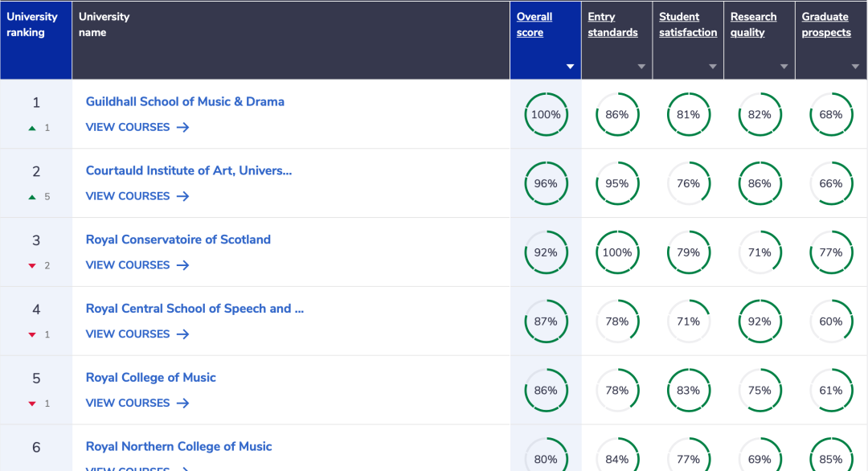This screenshot has width=868, height=471.
Task: Sort by Graduate prospects column header
Action: tap(826, 24)
